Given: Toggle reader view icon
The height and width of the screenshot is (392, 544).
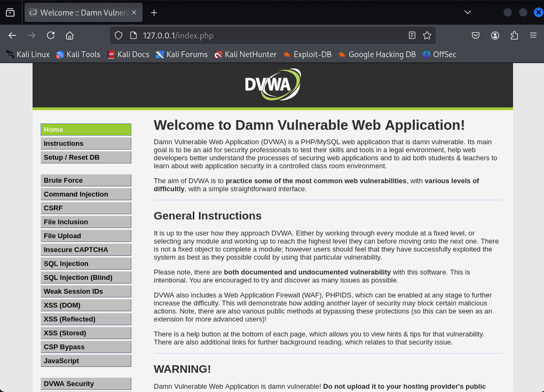Looking at the screenshot, I should (x=412, y=36).
